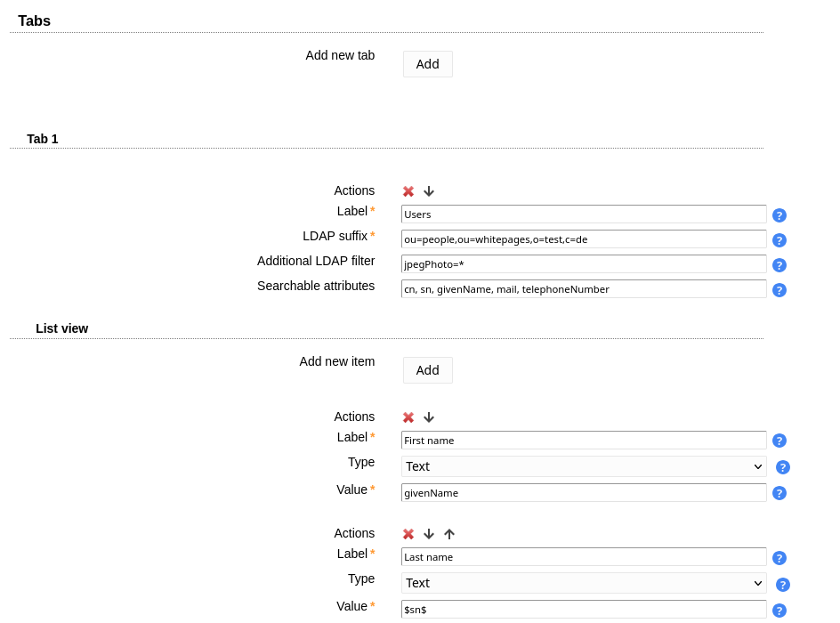Focus the Searchable attributes text field

coord(584,289)
